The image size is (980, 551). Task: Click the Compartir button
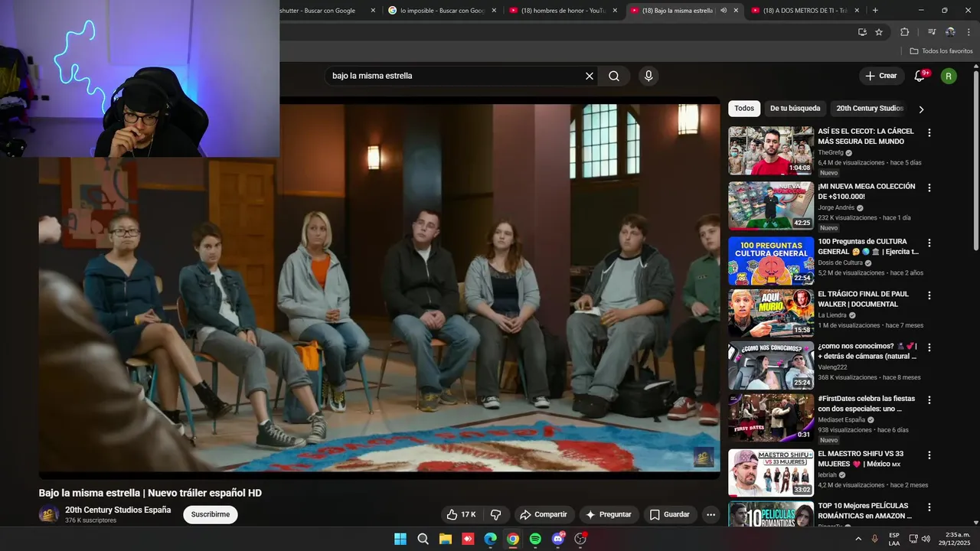click(x=544, y=514)
